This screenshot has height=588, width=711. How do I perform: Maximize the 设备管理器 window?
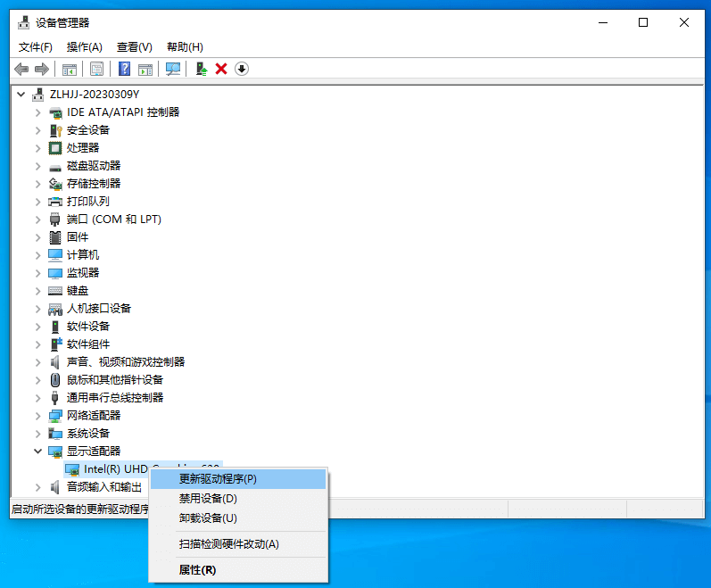643,22
